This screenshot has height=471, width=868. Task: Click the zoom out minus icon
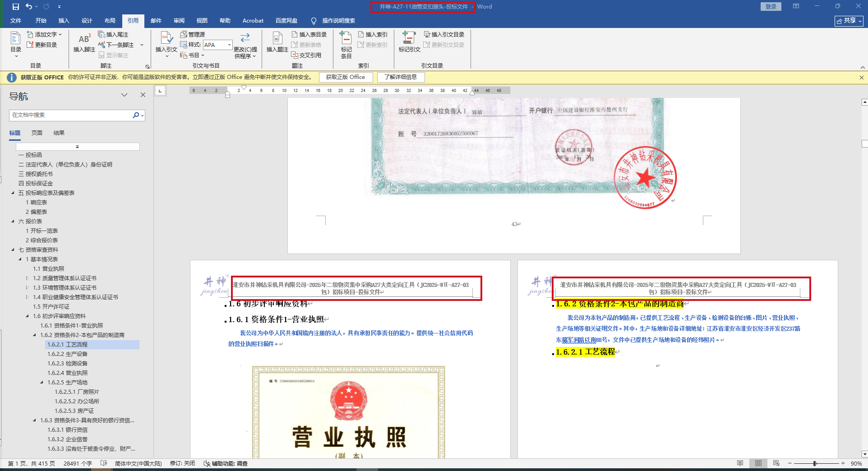point(790,463)
